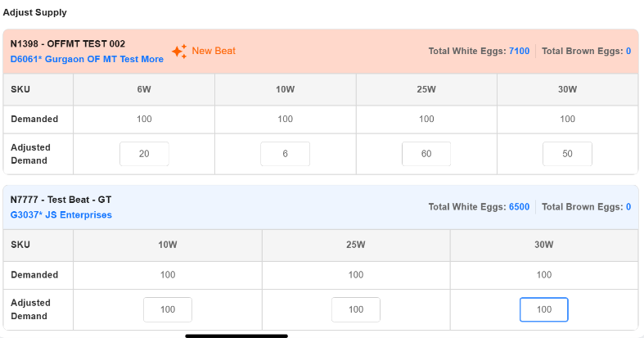Screen dimensions: 644x338
Task: Click the 25W adjusted demand field showing 60
Action: click(426, 154)
